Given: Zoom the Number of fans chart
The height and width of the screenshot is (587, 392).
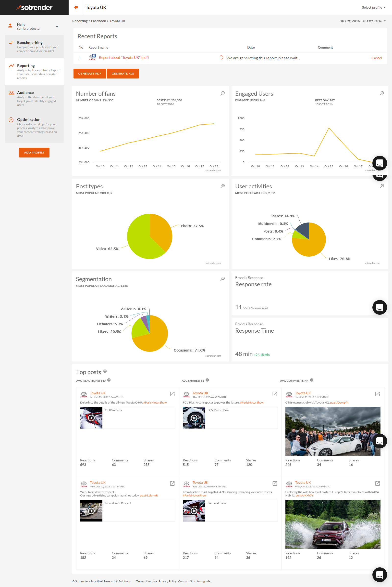Looking at the screenshot, I should pos(222,93).
